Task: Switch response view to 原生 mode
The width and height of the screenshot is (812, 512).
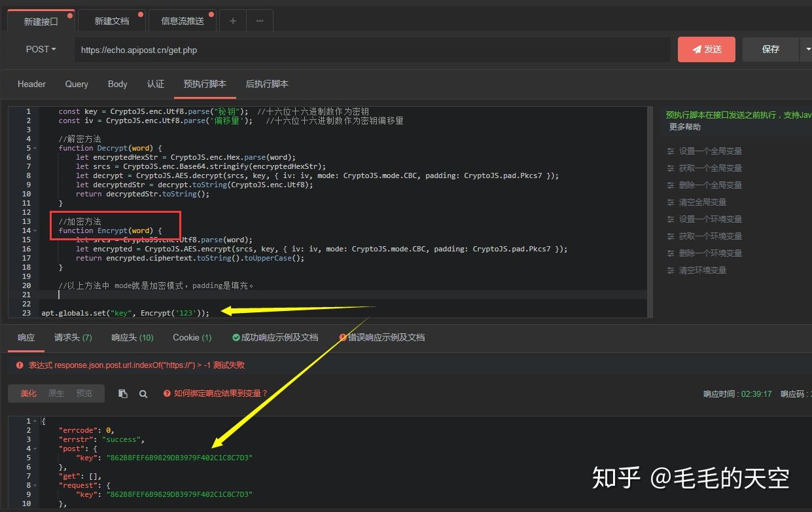Action: coord(56,393)
